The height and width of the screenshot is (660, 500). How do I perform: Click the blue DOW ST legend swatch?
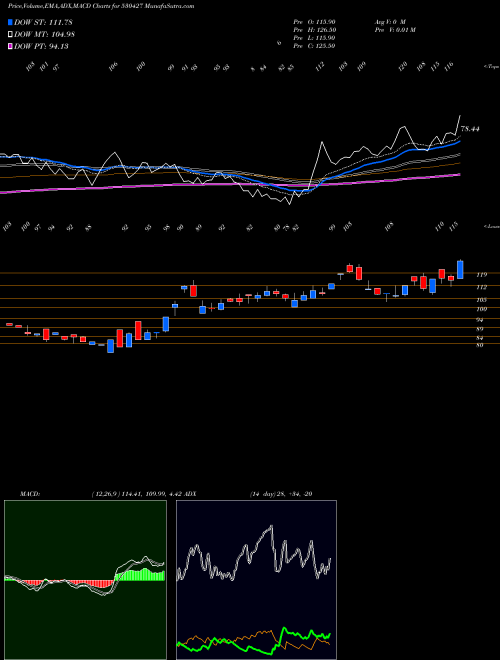[10, 22]
